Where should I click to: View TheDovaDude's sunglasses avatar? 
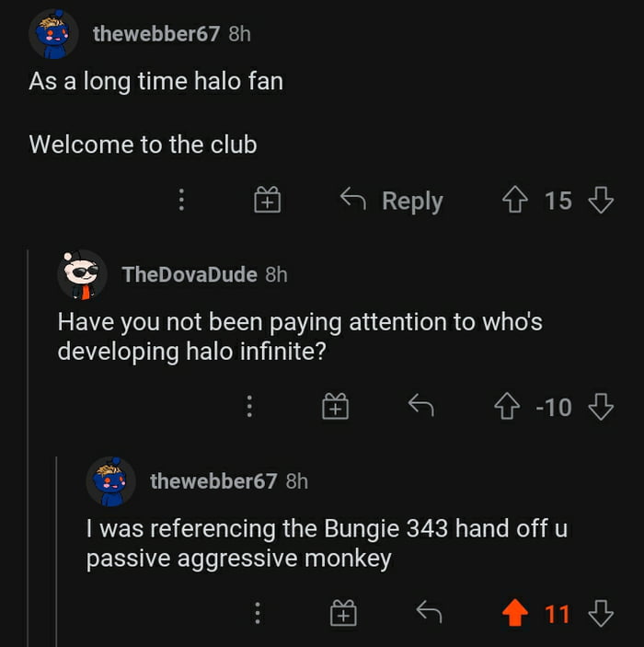[x=82, y=274]
